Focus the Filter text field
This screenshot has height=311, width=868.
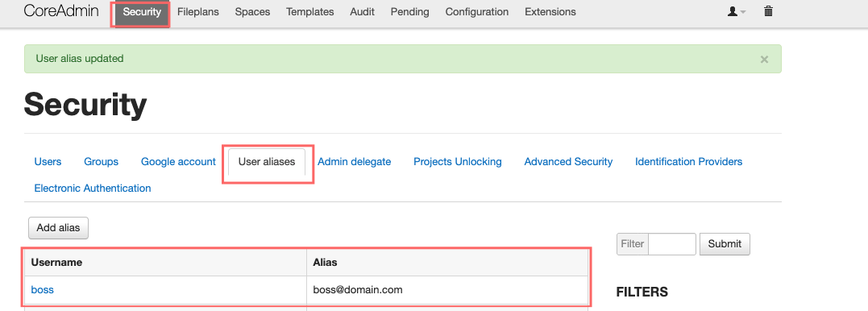click(672, 244)
